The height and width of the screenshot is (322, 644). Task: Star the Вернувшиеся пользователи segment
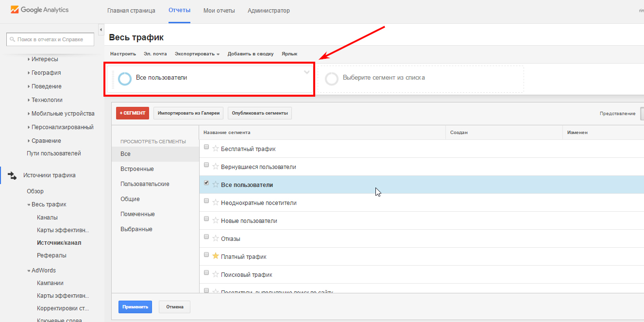pos(216,167)
